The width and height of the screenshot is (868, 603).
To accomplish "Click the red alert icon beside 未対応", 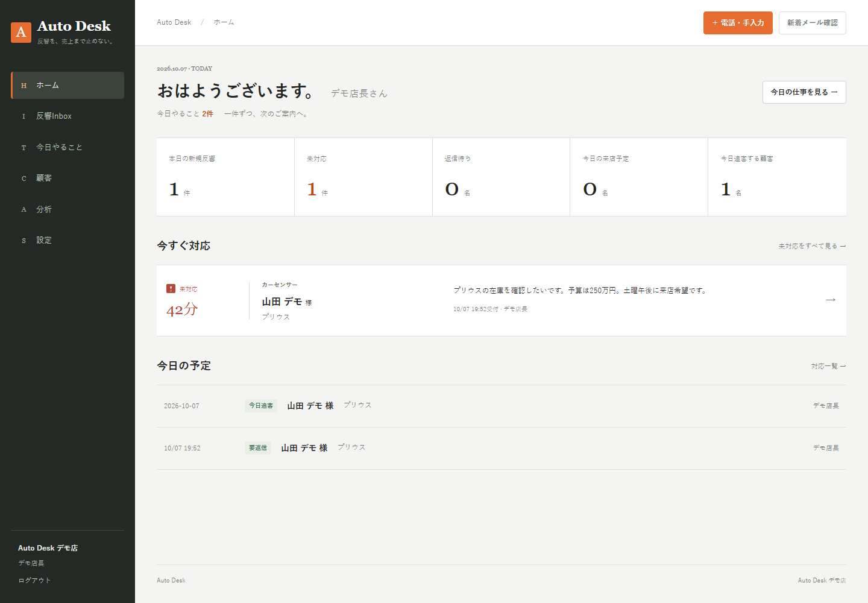I will click(171, 289).
